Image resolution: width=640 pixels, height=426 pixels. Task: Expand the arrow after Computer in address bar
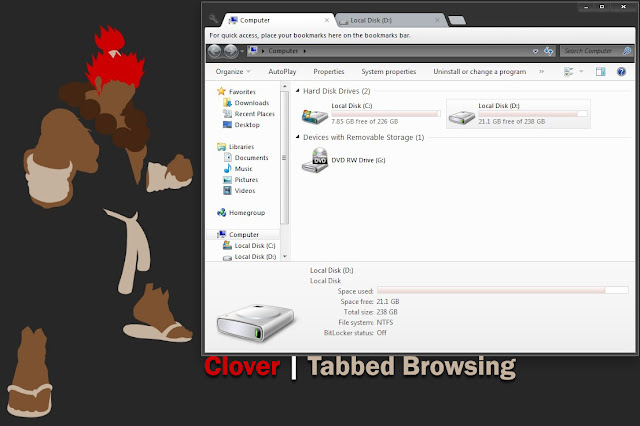point(304,51)
